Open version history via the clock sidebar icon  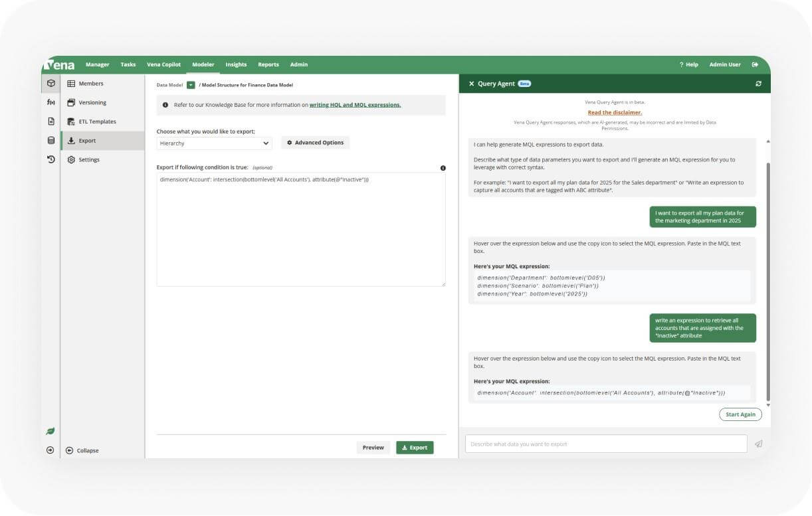tap(50, 159)
